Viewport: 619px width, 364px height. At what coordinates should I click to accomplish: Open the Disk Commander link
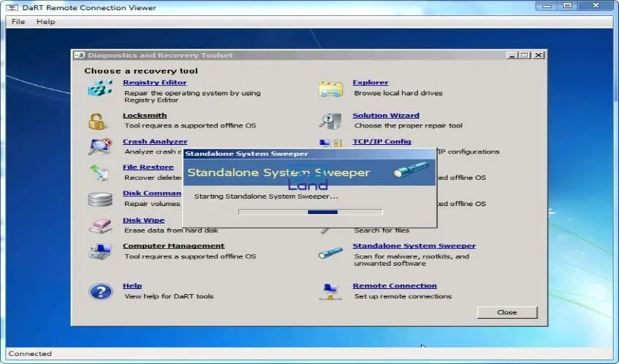tap(152, 193)
